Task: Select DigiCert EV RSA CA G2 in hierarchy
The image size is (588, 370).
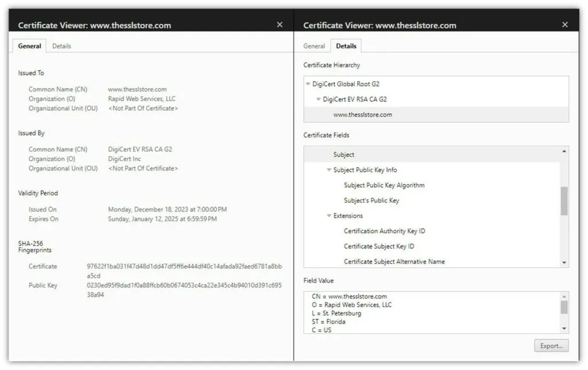Action: pyautogui.click(x=355, y=99)
